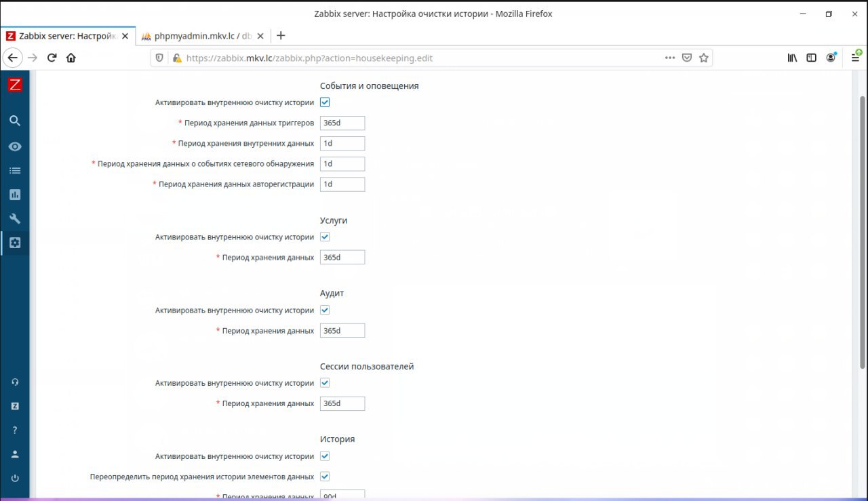Click Период хранения внутренних данных field
The image size is (868, 501).
342,143
